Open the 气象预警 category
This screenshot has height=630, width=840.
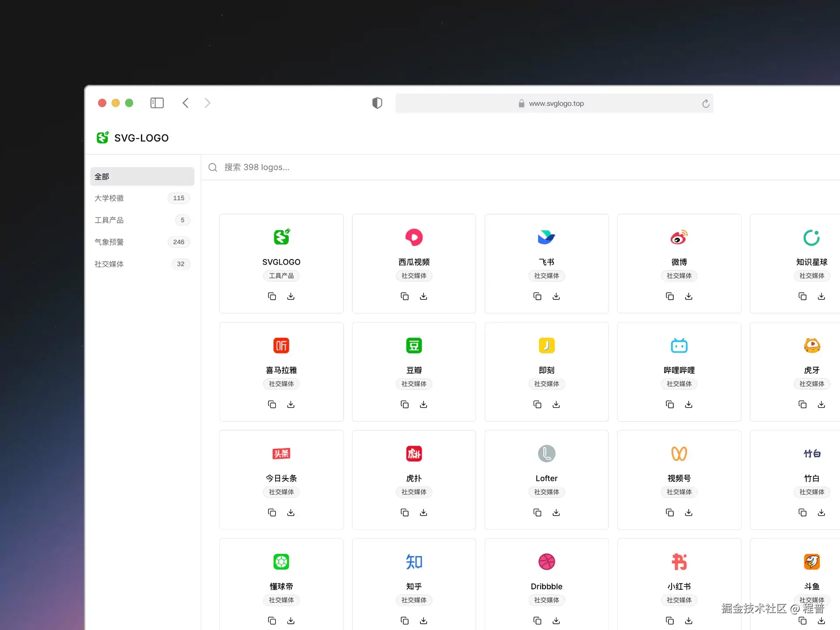point(109,241)
